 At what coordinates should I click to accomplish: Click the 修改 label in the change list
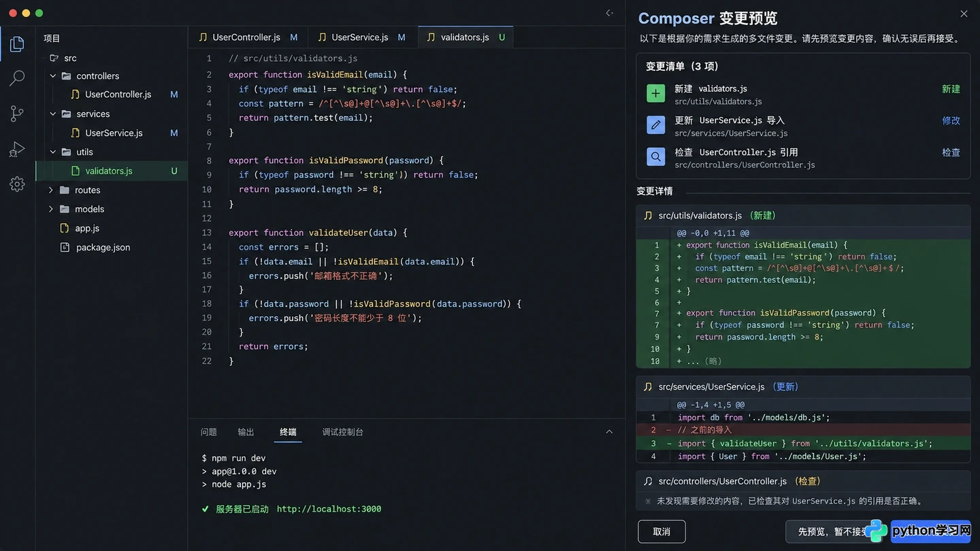point(951,120)
